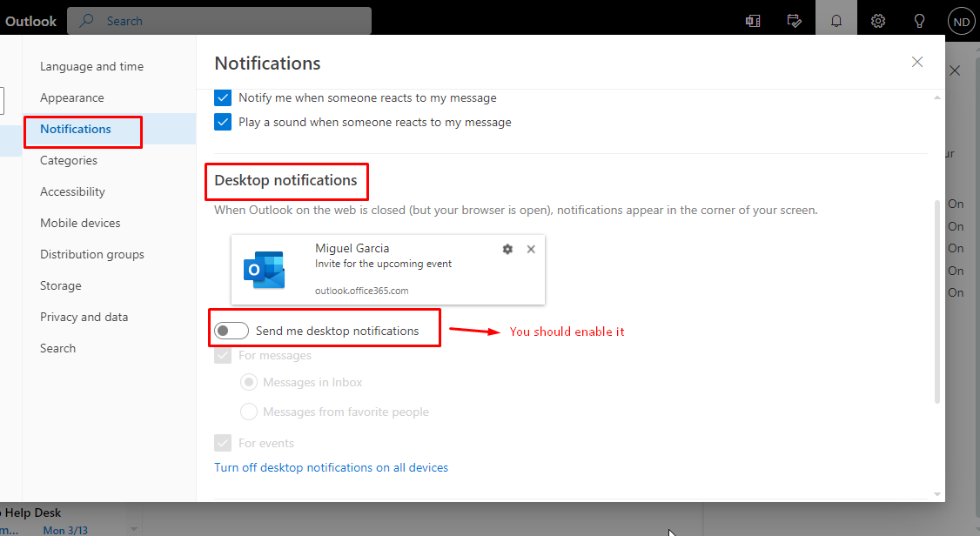Close the pane behind the settings dialog

coord(955,70)
